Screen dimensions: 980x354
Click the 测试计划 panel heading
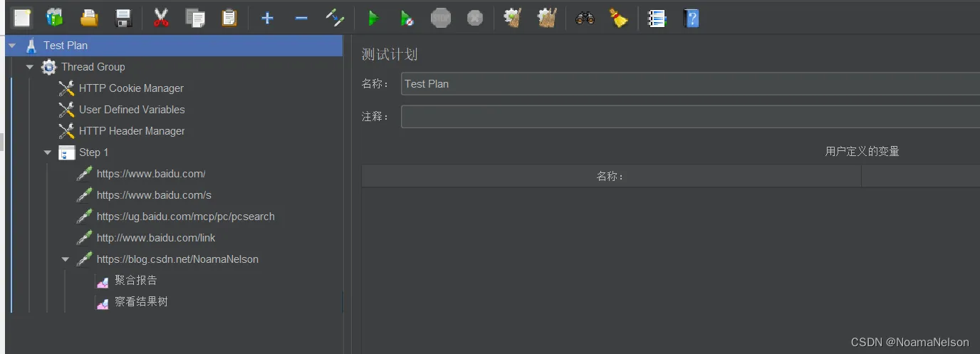click(x=389, y=55)
